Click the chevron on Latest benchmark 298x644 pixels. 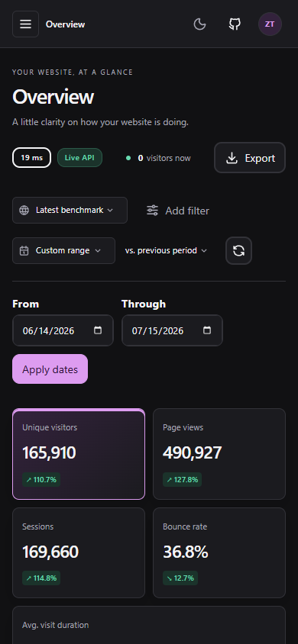click(110, 211)
